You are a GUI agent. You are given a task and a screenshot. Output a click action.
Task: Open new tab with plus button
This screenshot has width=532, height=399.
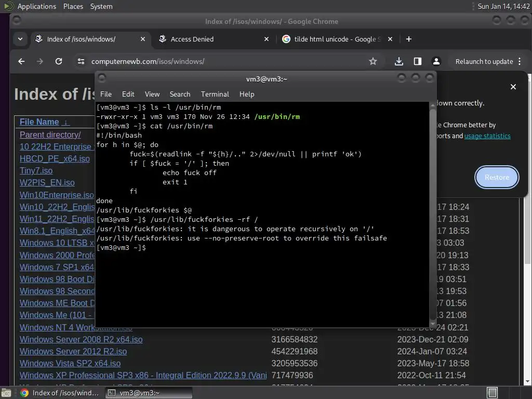coord(409,39)
